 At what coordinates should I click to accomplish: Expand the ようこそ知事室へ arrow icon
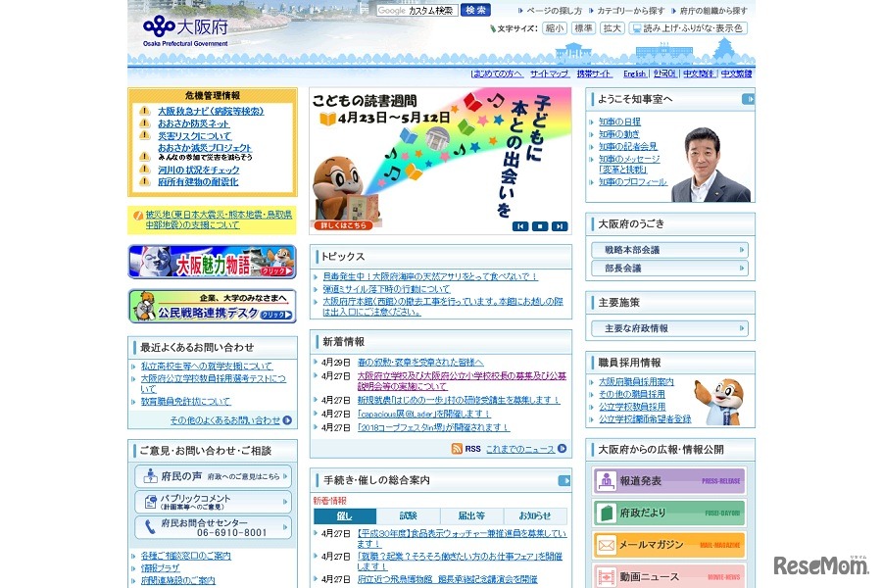(x=748, y=99)
